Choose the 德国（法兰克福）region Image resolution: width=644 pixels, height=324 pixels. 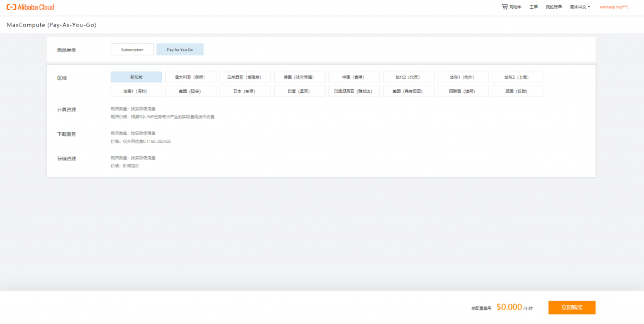click(300, 77)
